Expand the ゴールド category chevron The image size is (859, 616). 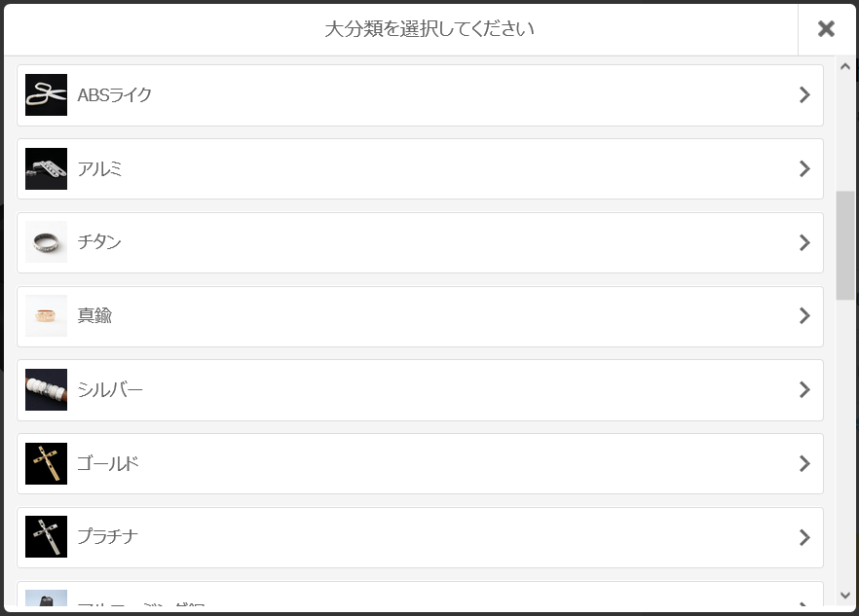[x=804, y=463]
